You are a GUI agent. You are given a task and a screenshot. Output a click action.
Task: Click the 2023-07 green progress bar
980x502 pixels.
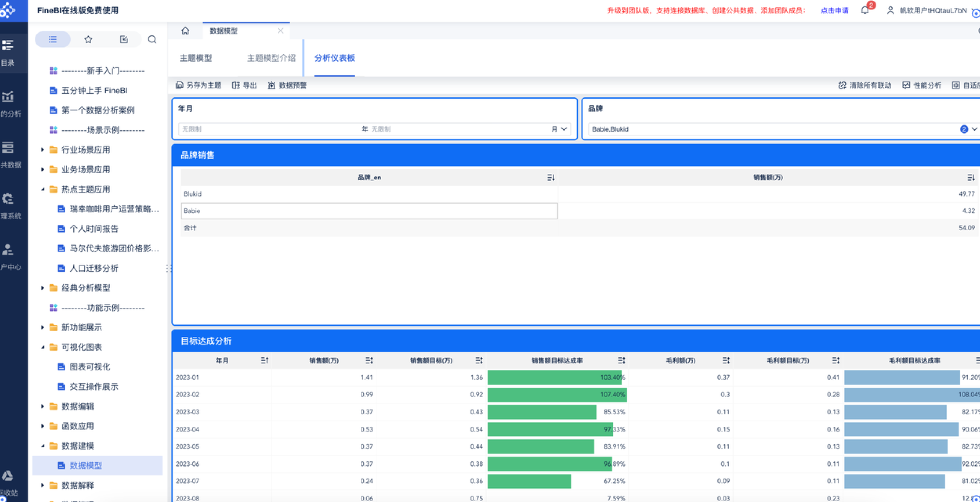[529, 481]
